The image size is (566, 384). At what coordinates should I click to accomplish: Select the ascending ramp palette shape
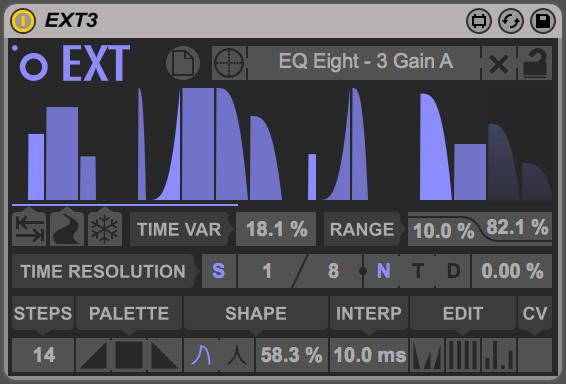93,355
